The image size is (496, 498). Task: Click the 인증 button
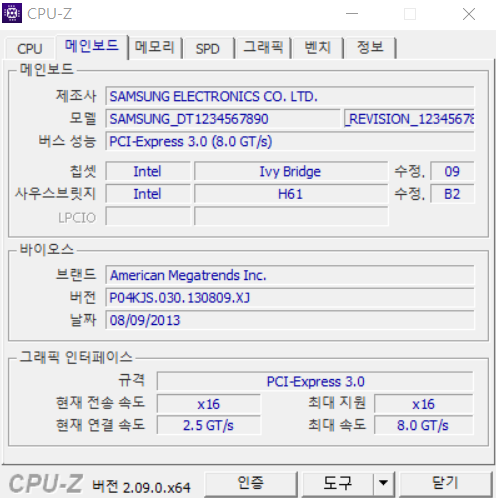[x=251, y=483]
